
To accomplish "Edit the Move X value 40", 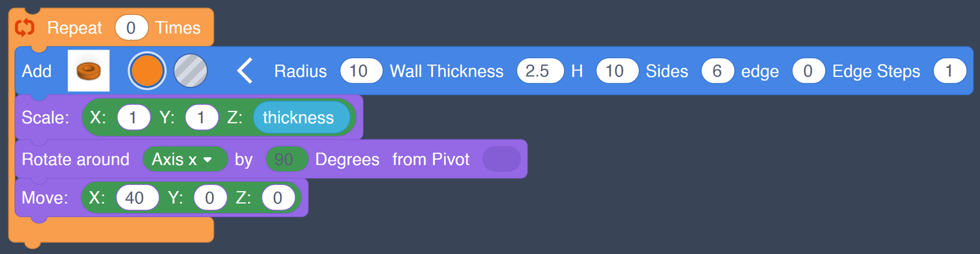I will pos(136,198).
